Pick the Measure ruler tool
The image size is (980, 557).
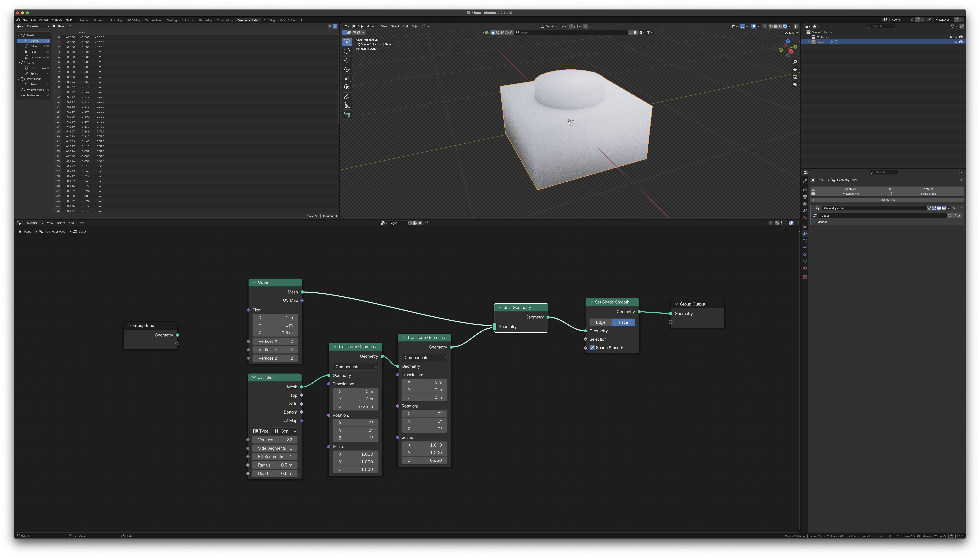point(347,106)
